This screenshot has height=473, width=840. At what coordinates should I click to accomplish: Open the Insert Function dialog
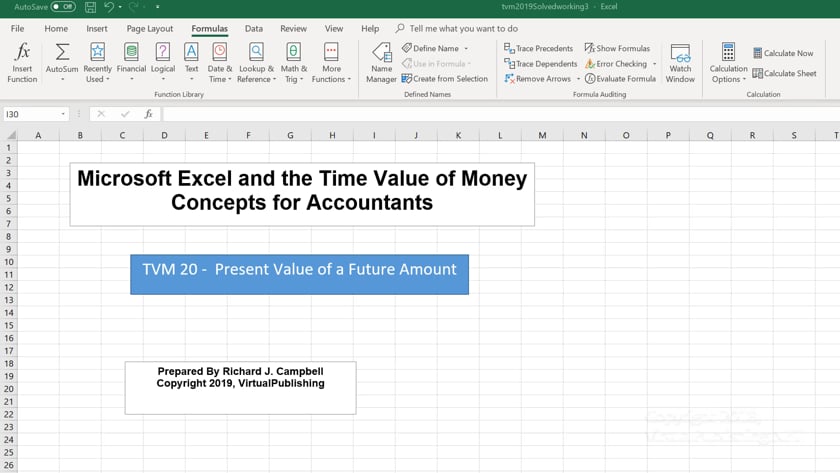tap(22, 63)
